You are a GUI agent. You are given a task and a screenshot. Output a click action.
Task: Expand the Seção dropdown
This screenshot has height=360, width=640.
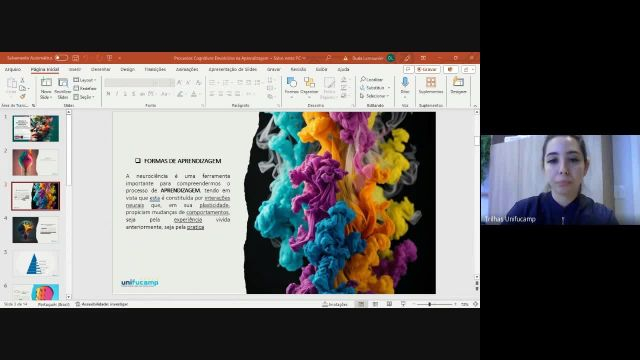[x=84, y=97]
